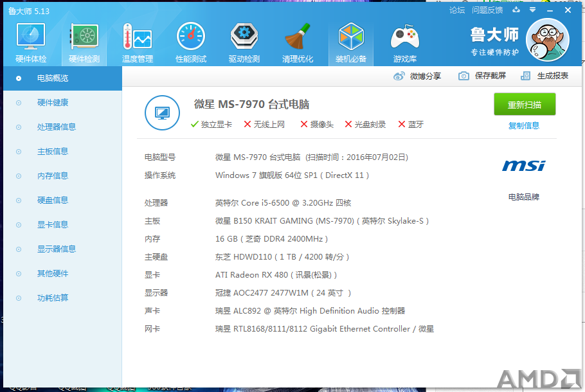This screenshot has height=392, width=585.
Task: Click the 瑞昱 ALC892 sound card value
Action: tap(310, 311)
